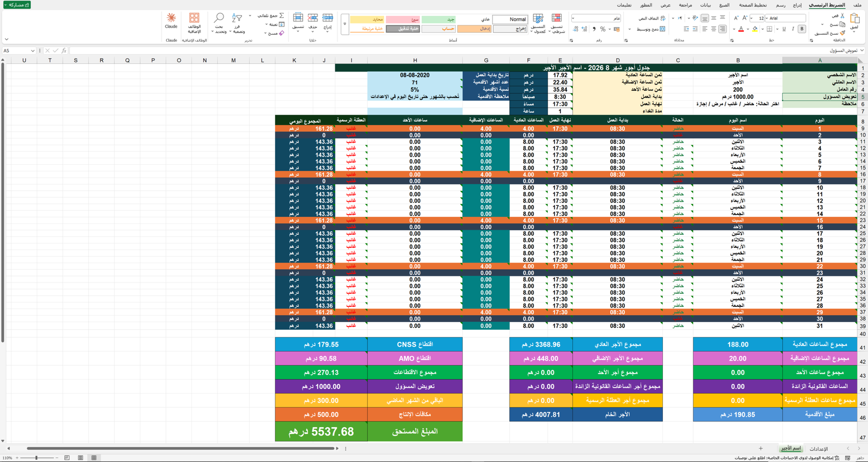Screen dimensions: 868x462
Task: Toggle Bold formatting button
Action: tap(802, 29)
